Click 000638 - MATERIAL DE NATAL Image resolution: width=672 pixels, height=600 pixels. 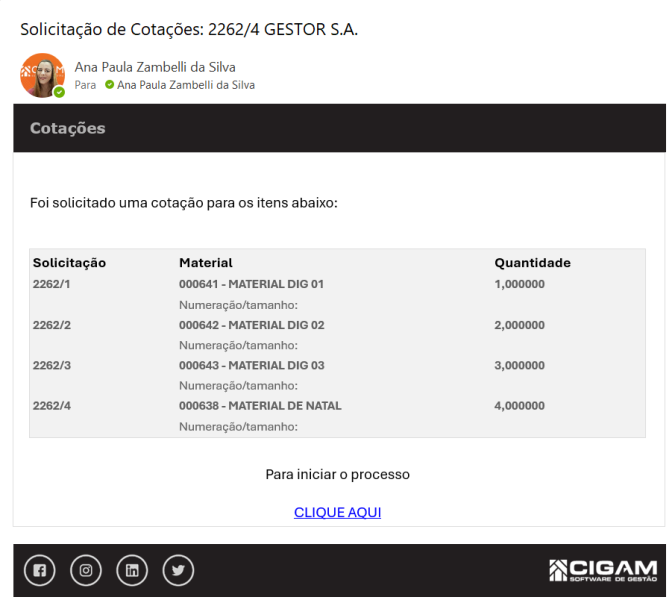pyautogui.click(x=260, y=405)
